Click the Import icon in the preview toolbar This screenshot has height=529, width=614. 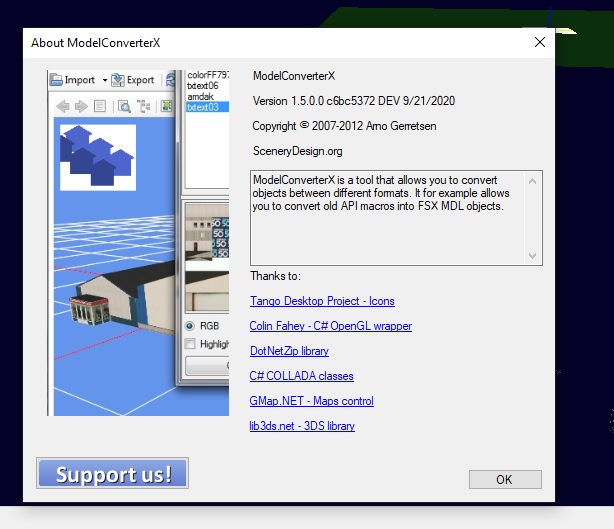pyautogui.click(x=57, y=80)
